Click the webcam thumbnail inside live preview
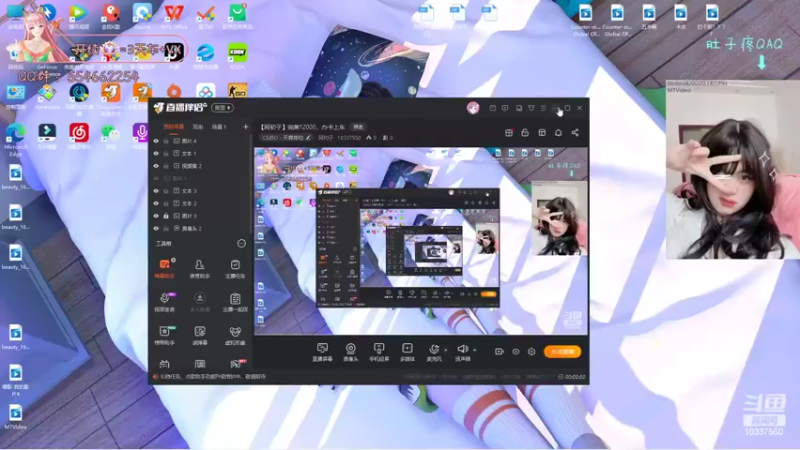This screenshot has width=800, height=450. 559,218
